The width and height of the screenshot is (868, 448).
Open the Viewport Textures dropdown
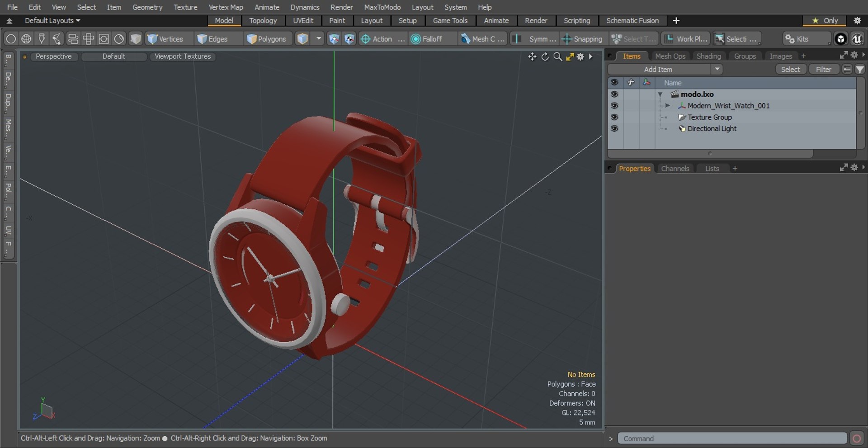(183, 57)
